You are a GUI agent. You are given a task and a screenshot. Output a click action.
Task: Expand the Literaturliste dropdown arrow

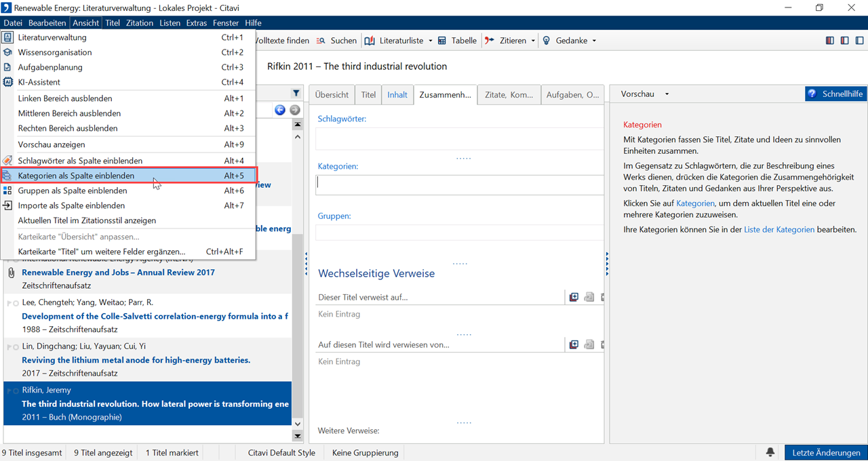click(429, 41)
